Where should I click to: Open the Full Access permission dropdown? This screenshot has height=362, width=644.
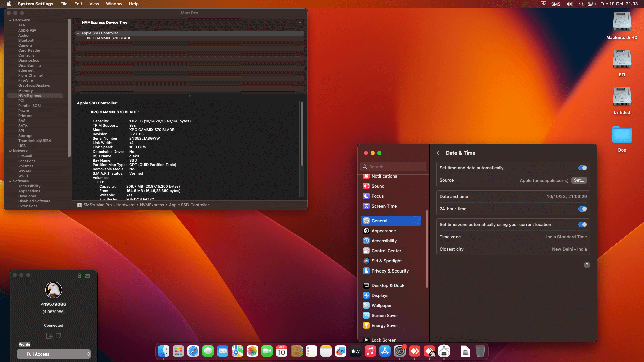[x=54, y=354]
